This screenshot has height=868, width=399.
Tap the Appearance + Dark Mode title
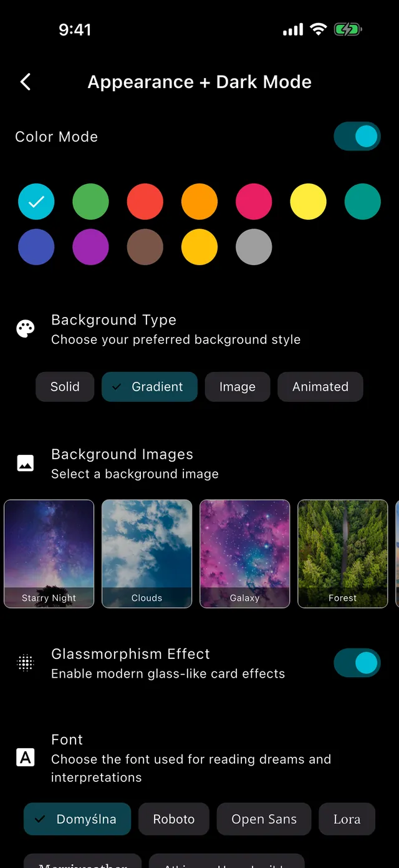(x=199, y=82)
